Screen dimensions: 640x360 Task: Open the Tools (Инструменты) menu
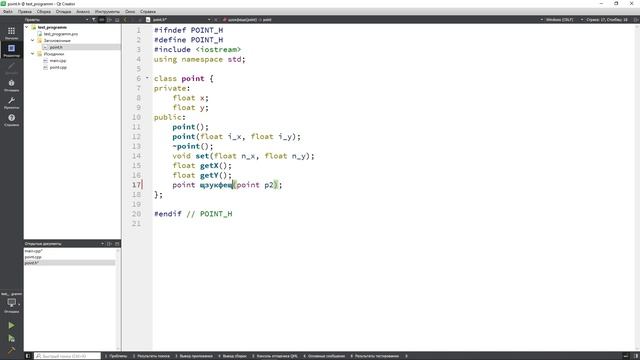click(x=107, y=11)
